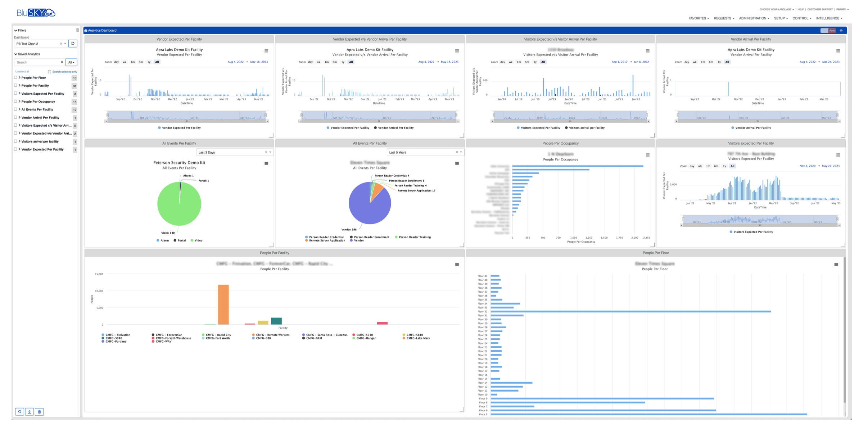Open the All filter dropdown beside the search box
Screen dimensions: 868x424
pos(71,62)
